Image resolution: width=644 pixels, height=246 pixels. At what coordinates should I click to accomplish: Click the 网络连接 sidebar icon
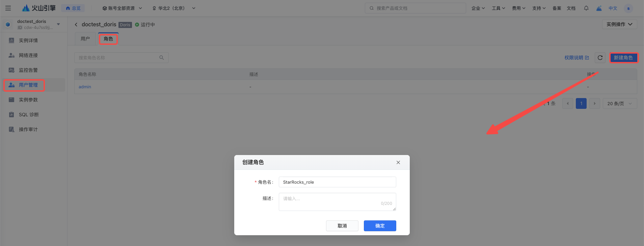click(11, 55)
